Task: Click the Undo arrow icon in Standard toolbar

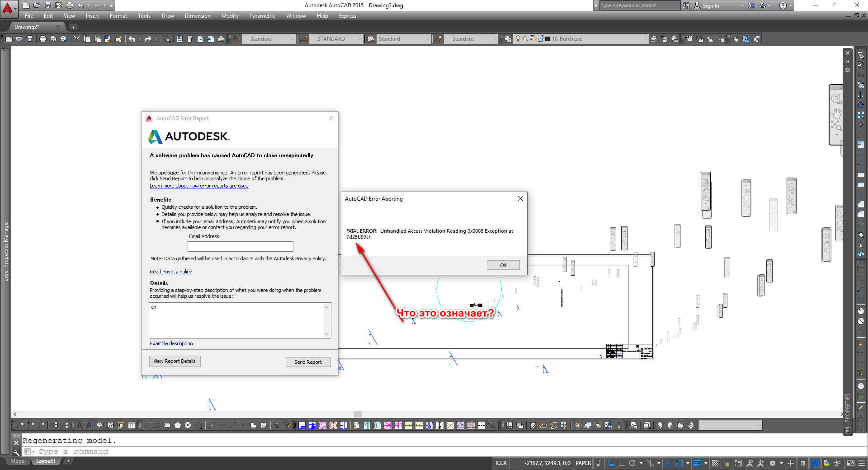Action: point(132,39)
